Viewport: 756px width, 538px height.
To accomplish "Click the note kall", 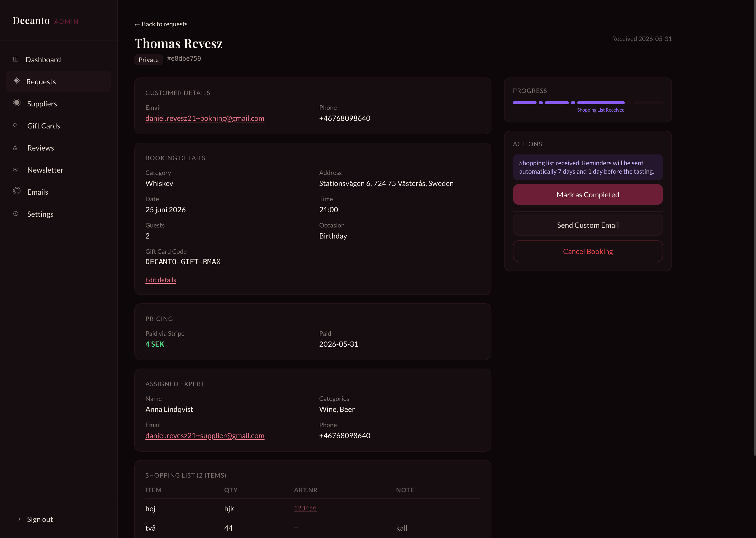I will pos(402,528).
